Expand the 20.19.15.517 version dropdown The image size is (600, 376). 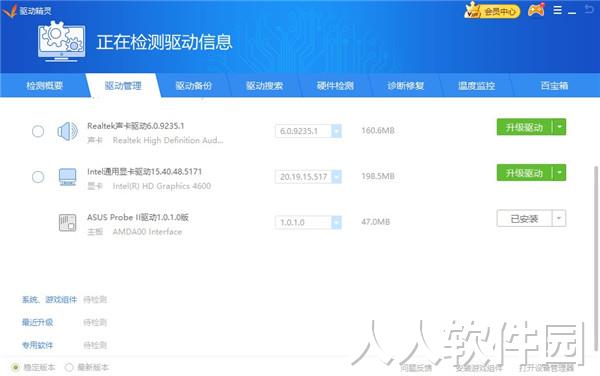(x=336, y=177)
